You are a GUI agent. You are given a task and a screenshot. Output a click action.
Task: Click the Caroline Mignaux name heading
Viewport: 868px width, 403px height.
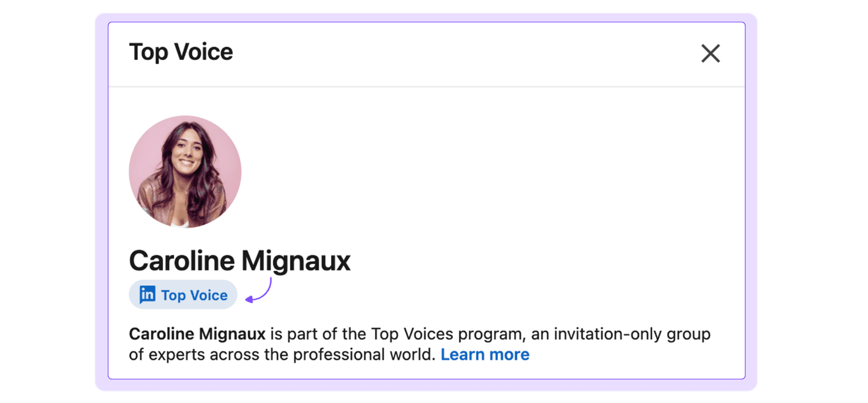tap(240, 261)
